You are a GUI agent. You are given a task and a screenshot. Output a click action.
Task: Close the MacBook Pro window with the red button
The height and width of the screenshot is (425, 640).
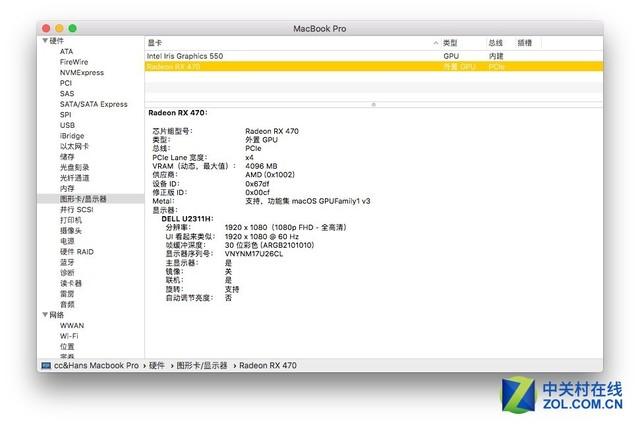(x=46, y=28)
